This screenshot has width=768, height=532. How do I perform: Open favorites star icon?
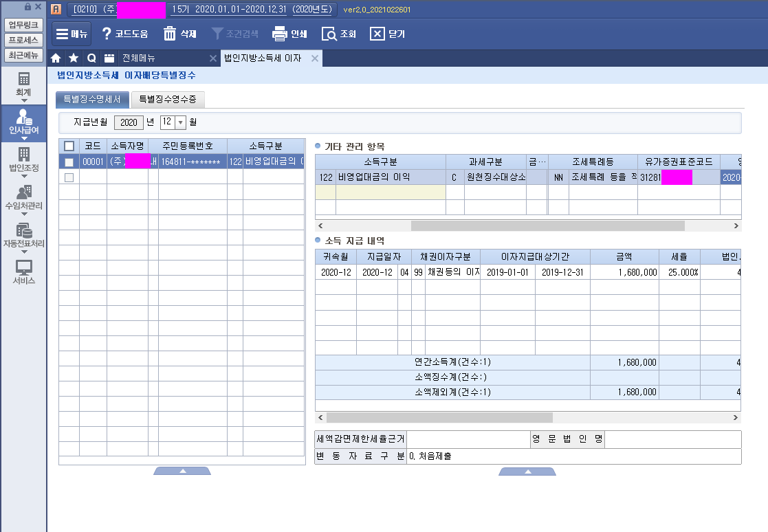point(74,58)
